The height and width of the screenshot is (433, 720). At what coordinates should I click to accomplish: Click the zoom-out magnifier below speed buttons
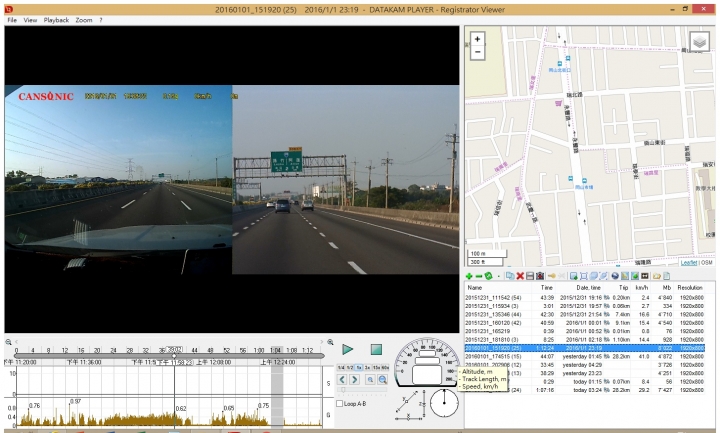pos(382,379)
